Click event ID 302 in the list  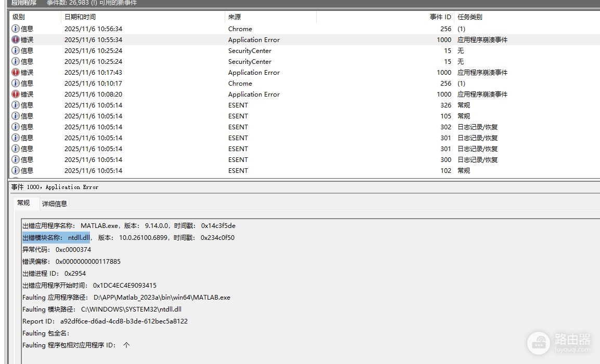pos(446,127)
